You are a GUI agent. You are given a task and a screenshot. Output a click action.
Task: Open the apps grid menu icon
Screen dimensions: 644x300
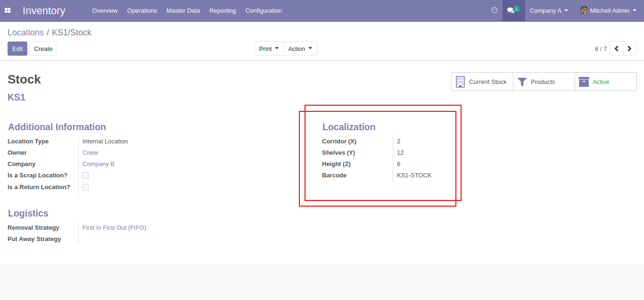[8, 10]
